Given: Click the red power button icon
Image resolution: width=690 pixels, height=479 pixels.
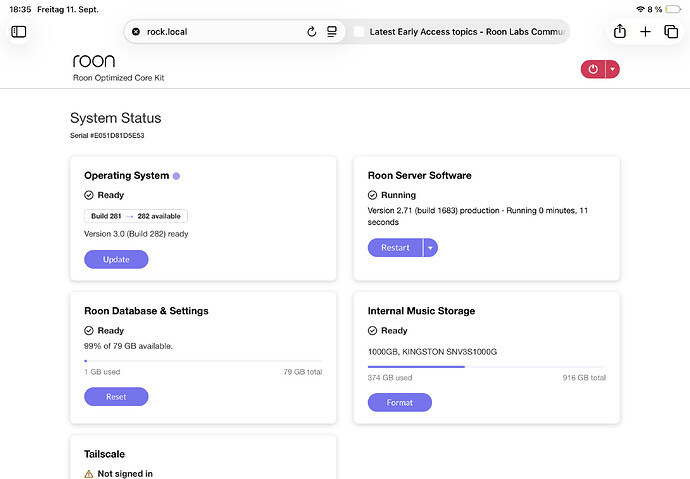Looking at the screenshot, I should tap(593, 69).
